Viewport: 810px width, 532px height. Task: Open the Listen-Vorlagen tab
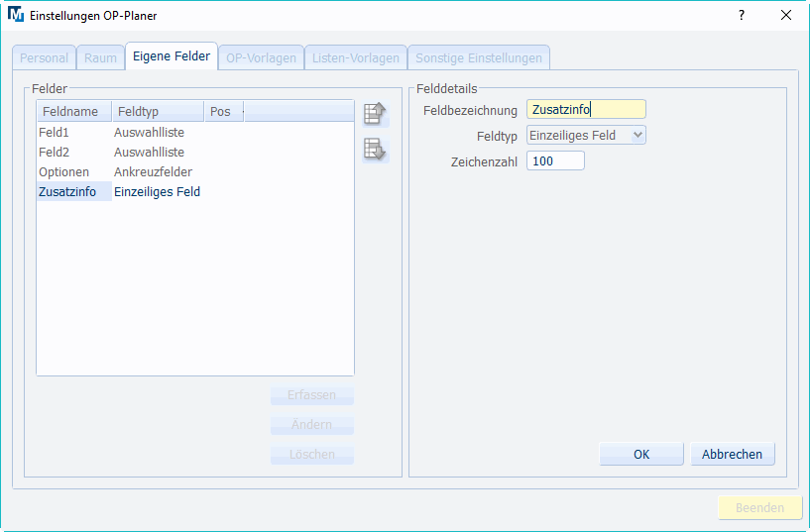pyautogui.click(x=355, y=57)
